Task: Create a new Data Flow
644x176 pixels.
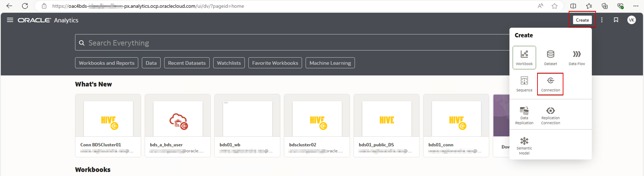Action: click(577, 58)
